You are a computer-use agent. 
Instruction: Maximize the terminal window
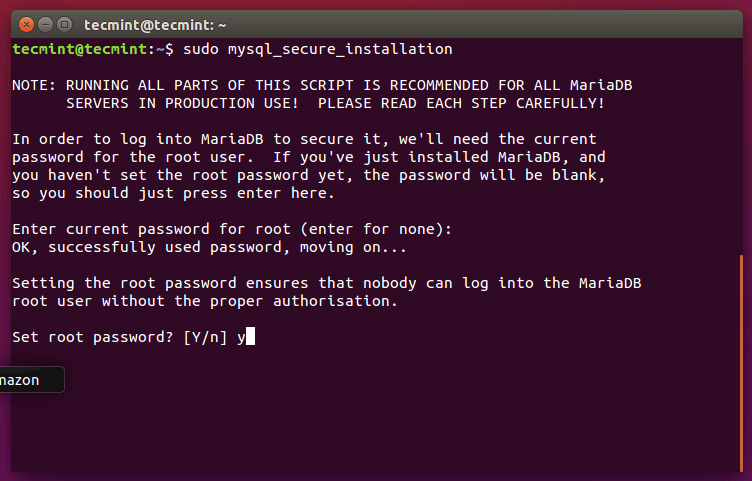tap(64, 23)
